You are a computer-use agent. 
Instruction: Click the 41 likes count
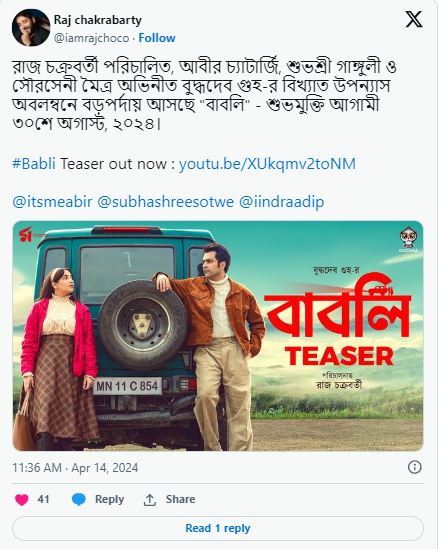[43, 499]
